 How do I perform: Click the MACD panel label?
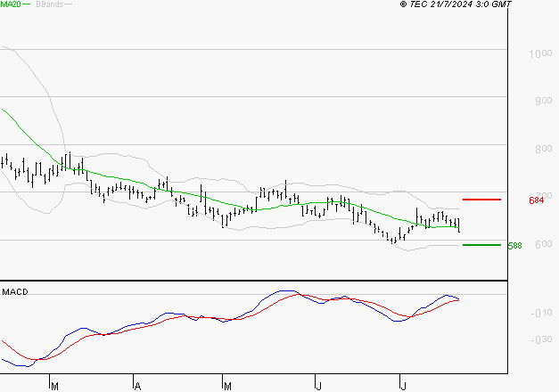[x=15, y=292]
